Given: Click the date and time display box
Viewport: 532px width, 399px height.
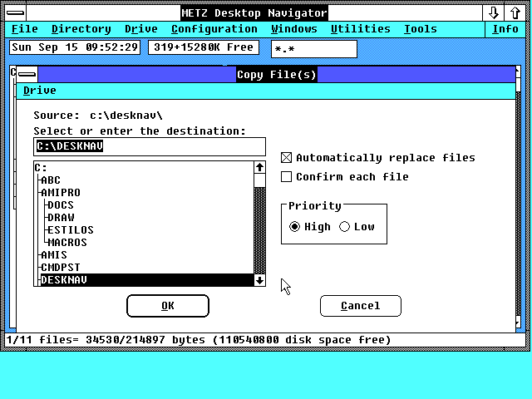Looking at the screenshot, I should [75, 47].
